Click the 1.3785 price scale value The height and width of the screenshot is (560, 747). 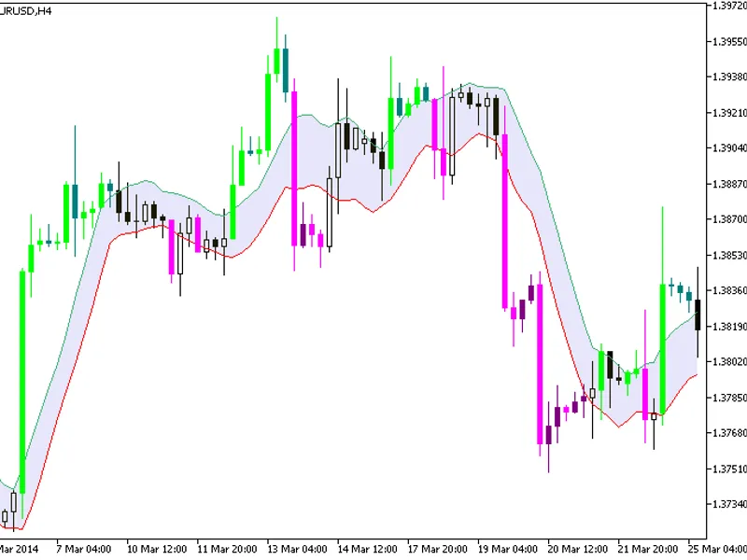pos(729,398)
